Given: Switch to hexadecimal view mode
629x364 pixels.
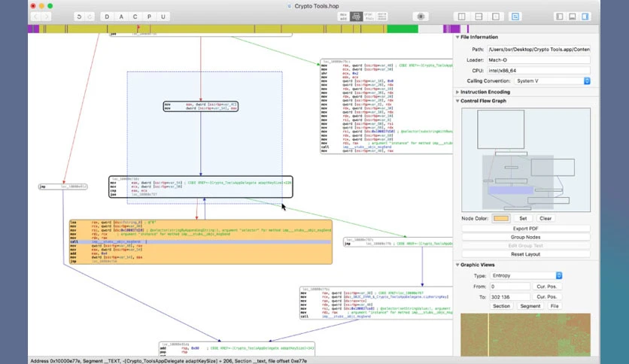Looking at the screenshot, I should click(382, 17).
